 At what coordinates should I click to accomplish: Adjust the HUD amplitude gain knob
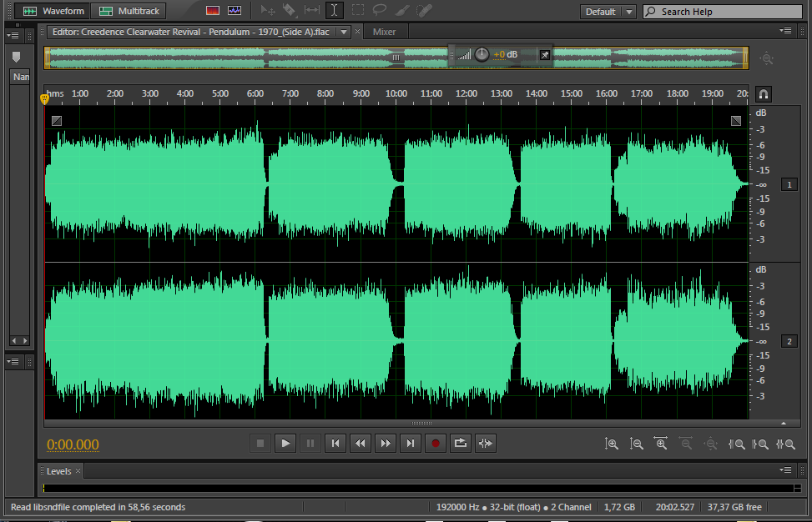(x=482, y=54)
